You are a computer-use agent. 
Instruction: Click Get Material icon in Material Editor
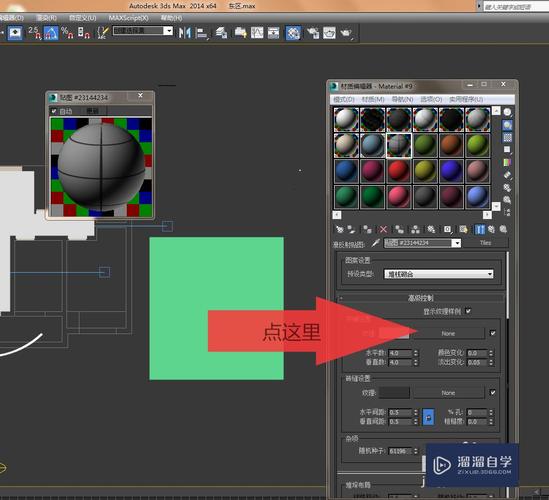[x=340, y=229]
